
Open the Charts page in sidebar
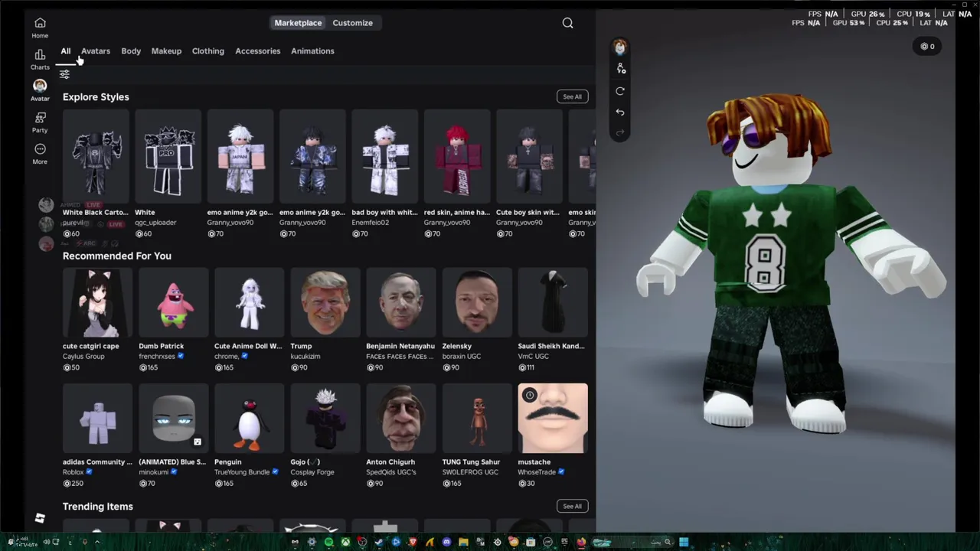(40, 59)
